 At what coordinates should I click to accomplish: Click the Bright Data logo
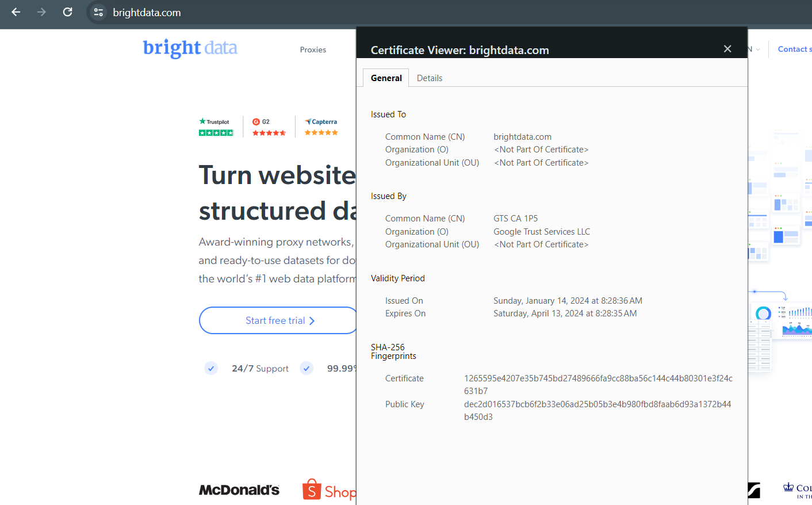coord(190,48)
